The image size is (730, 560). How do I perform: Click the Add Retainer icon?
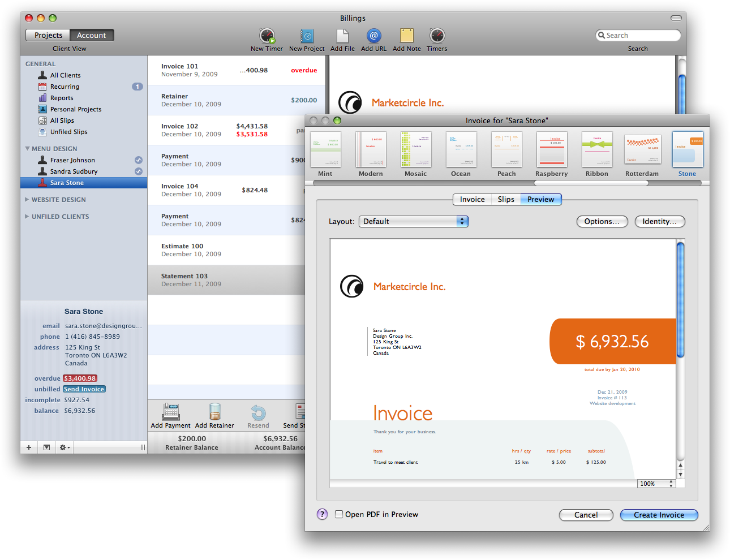pyautogui.click(x=214, y=412)
